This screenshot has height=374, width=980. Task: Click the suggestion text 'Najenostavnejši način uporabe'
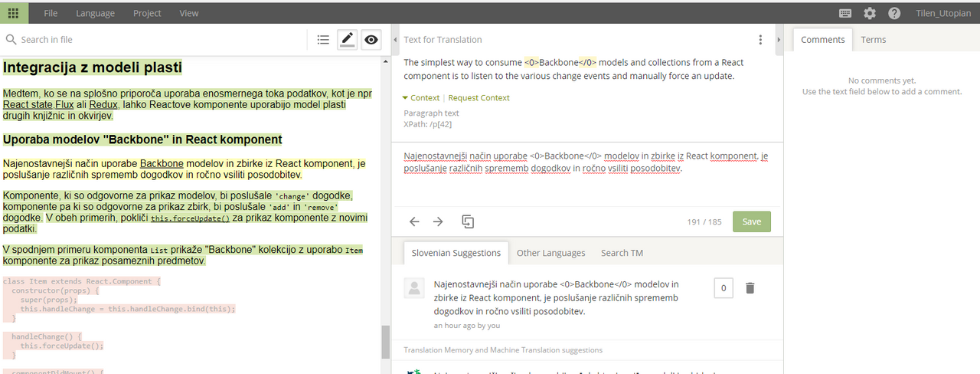pyautogui.click(x=556, y=297)
